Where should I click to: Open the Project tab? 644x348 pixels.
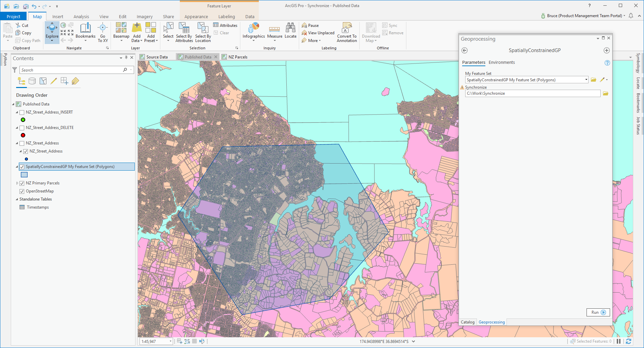[x=13, y=16]
